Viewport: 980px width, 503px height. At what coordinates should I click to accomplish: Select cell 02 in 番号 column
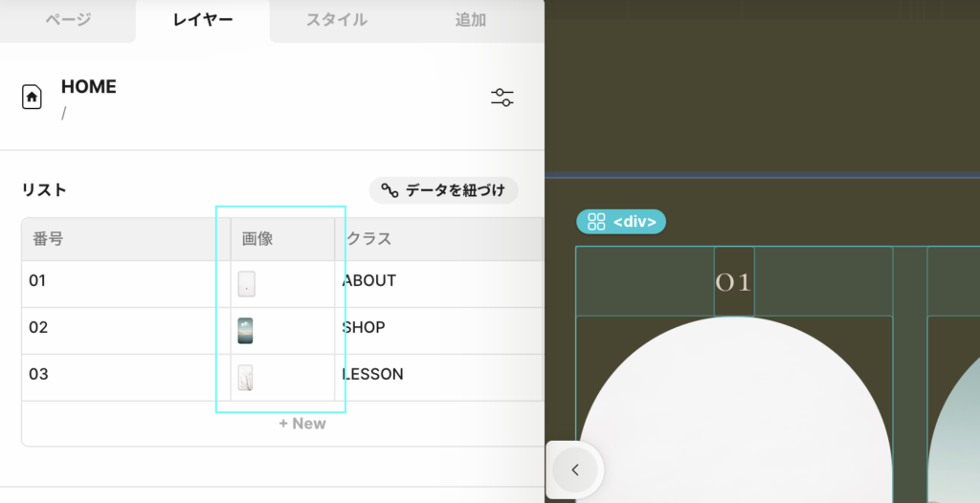click(126, 331)
